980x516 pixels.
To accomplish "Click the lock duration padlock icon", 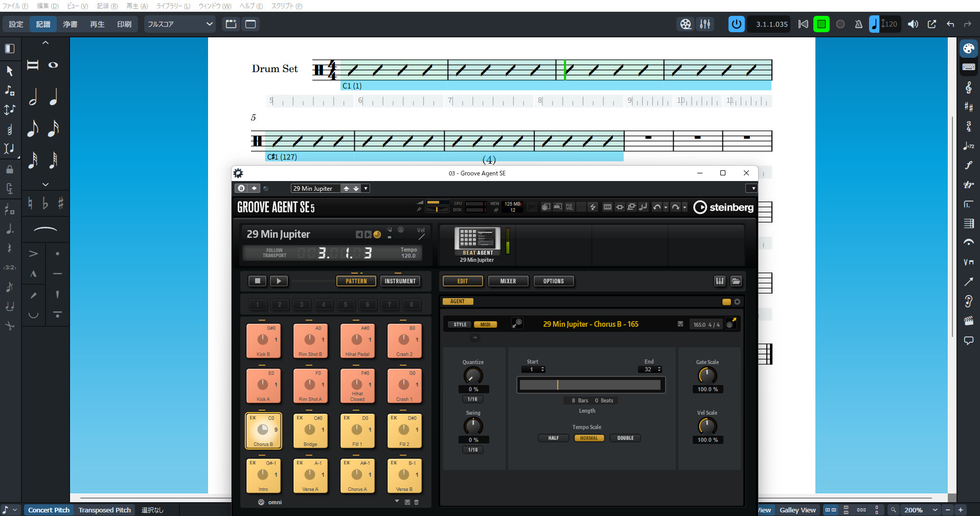I will (x=10, y=169).
